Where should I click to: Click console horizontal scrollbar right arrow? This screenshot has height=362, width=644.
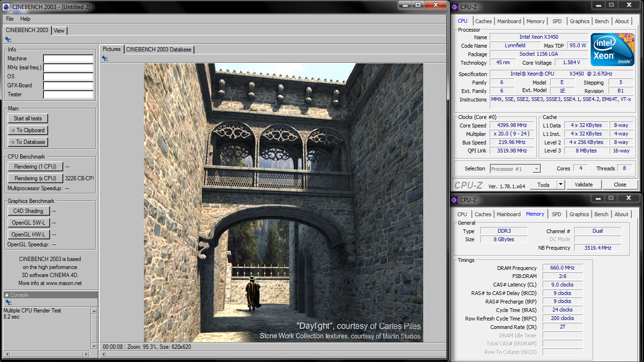(x=86, y=354)
